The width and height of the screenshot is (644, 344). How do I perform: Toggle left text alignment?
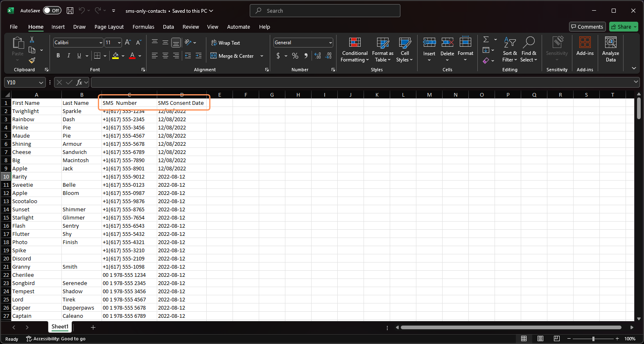154,56
